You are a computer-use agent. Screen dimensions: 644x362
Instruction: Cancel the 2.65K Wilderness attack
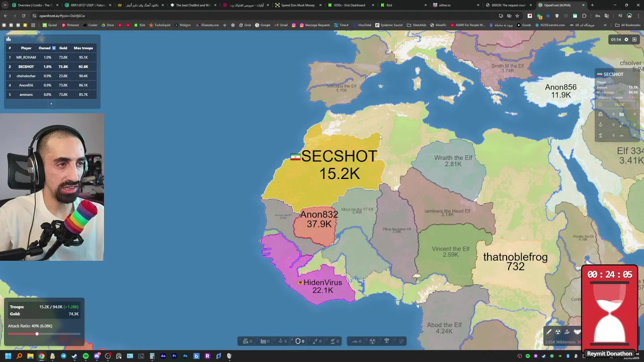(579, 342)
